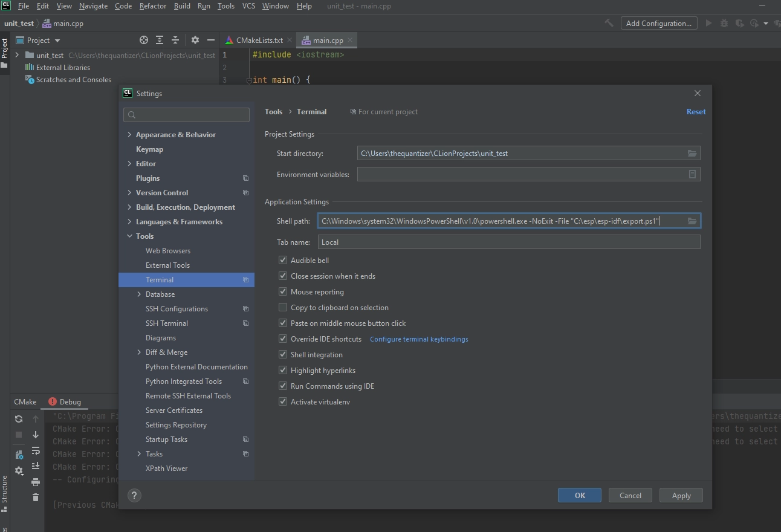This screenshot has height=532, width=781.
Task: Open the Navigate menu
Action: [x=93, y=6]
